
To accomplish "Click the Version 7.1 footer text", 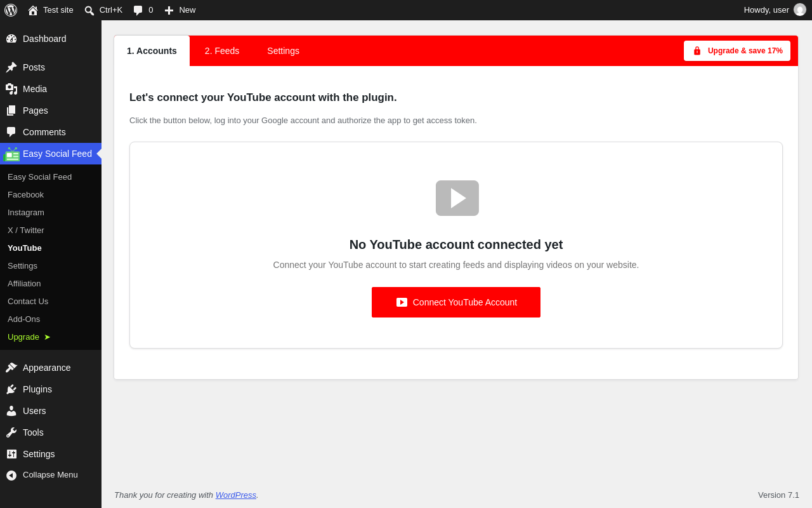I will pyautogui.click(x=778, y=495).
